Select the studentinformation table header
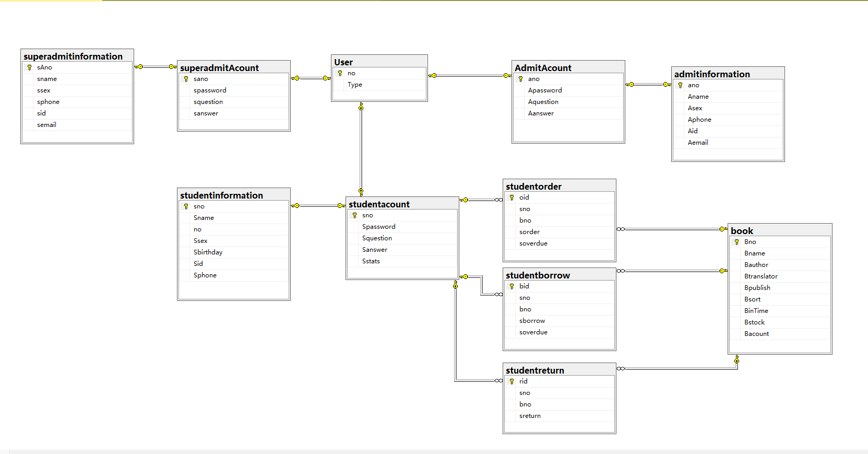Viewport: 868px width, 454px height. (x=234, y=195)
